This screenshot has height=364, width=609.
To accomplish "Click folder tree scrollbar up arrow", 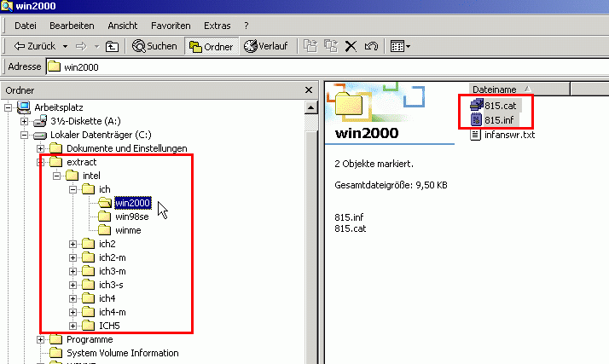I will (311, 107).
